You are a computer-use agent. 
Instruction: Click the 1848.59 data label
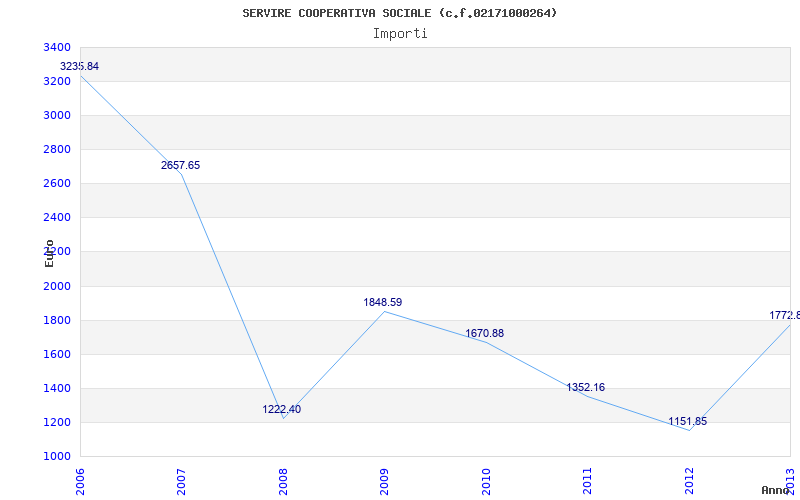[383, 302]
